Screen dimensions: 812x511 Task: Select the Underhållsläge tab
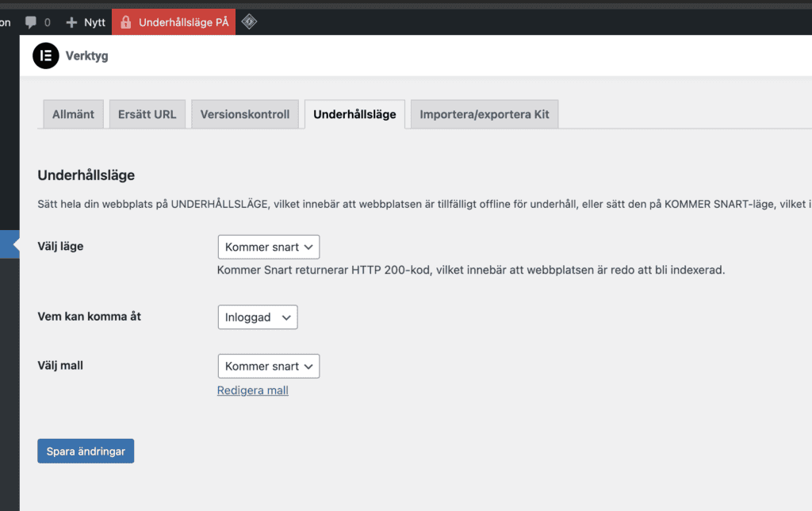pyautogui.click(x=354, y=114)
